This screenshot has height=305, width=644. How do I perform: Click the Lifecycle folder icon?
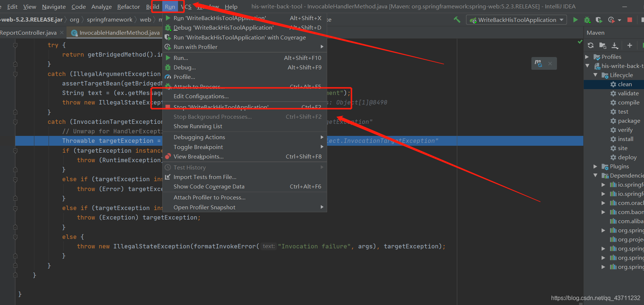coord(605,75)
